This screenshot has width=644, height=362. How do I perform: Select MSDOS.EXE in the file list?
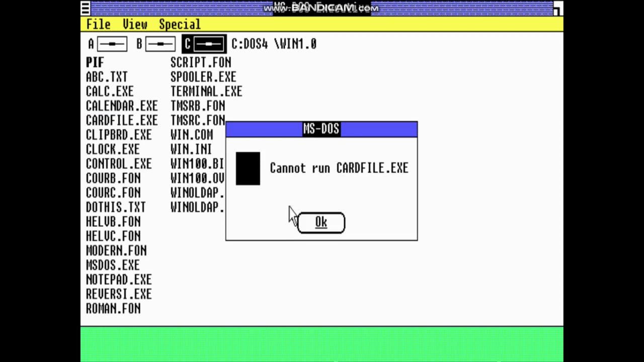pos(113,265)
